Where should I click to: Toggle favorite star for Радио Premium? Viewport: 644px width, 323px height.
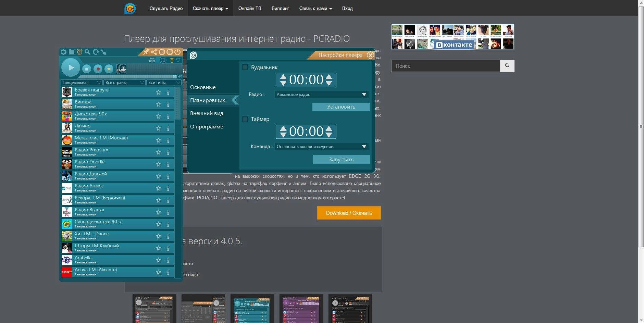(x=158, y=152)
